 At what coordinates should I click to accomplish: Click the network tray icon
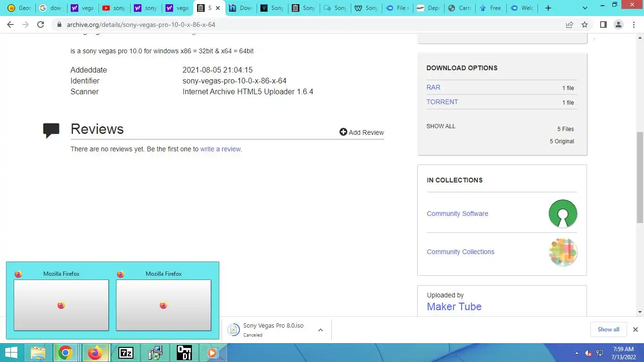600,353
